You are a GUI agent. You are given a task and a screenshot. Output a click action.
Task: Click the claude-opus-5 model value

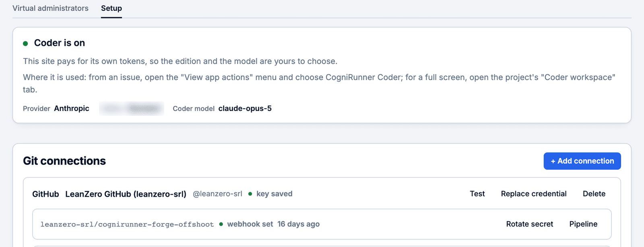tap(245, 108)
